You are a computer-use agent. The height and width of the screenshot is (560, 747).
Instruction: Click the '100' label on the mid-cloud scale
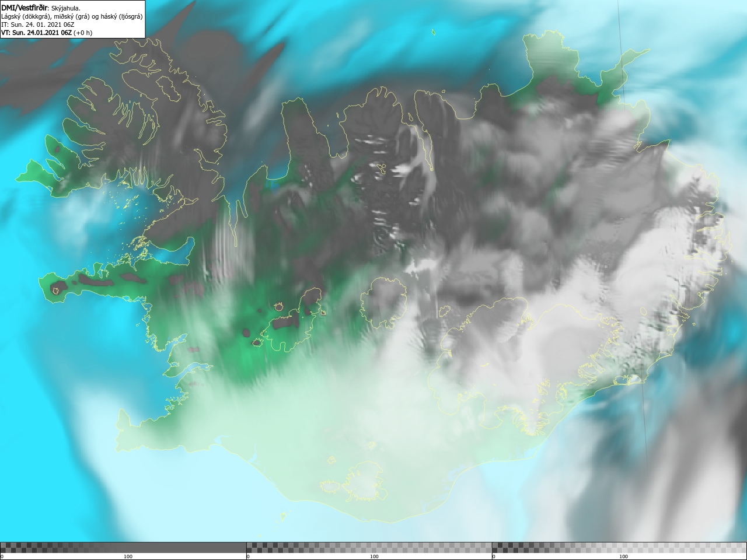coord(374,556)
